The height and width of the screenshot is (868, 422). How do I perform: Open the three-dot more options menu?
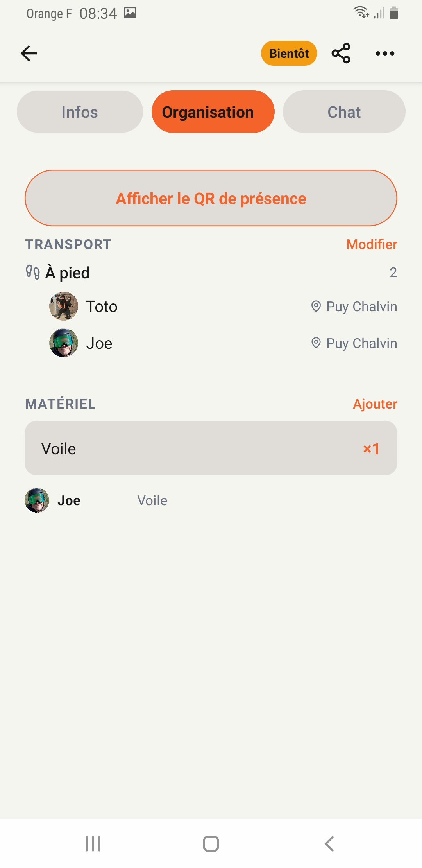385,54
